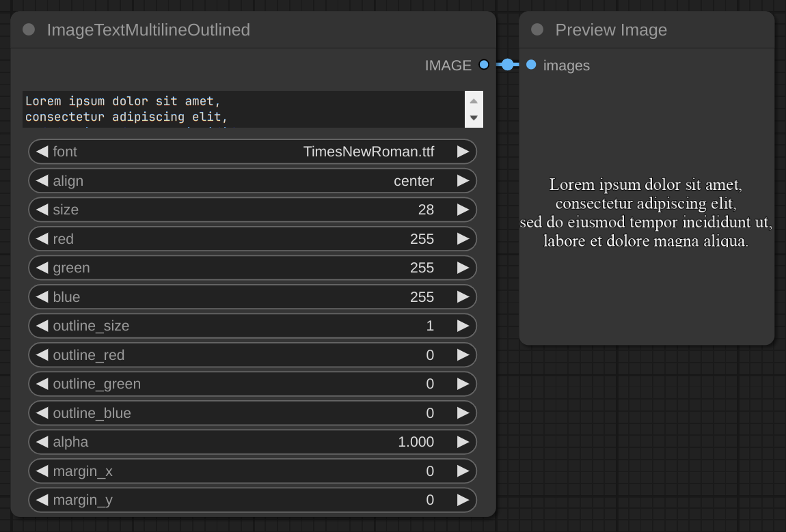Select the Preview Image node title
Viewport: 786px width, 532px height.
click(610, 30)
